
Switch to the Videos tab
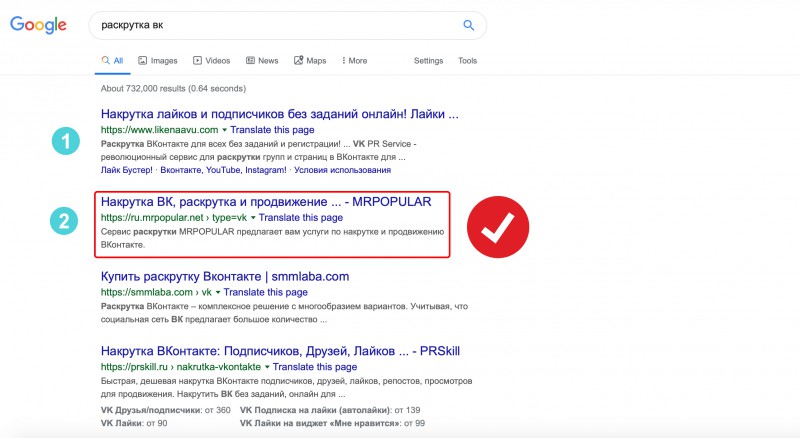coord(211,61)
